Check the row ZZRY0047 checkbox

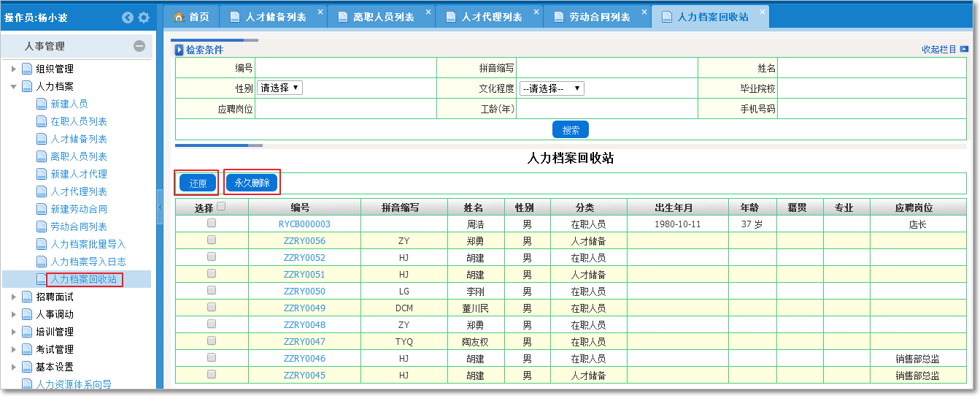(212, 340)
